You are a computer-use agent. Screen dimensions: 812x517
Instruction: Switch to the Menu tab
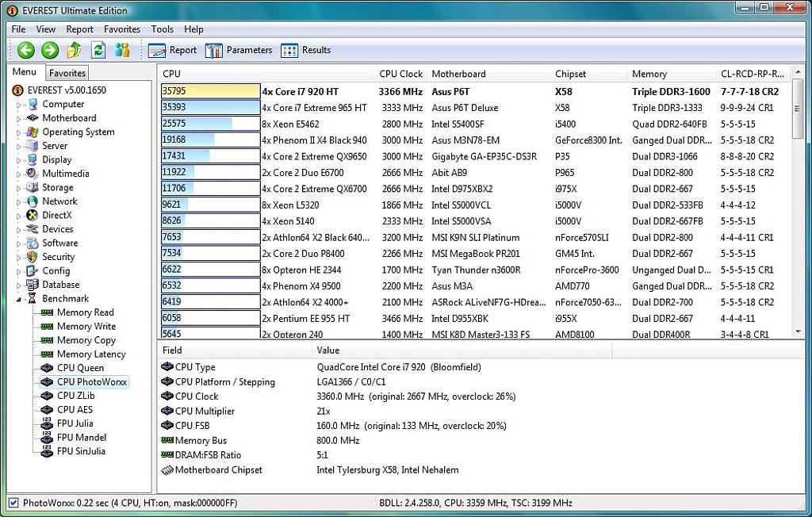click(25, 72)
